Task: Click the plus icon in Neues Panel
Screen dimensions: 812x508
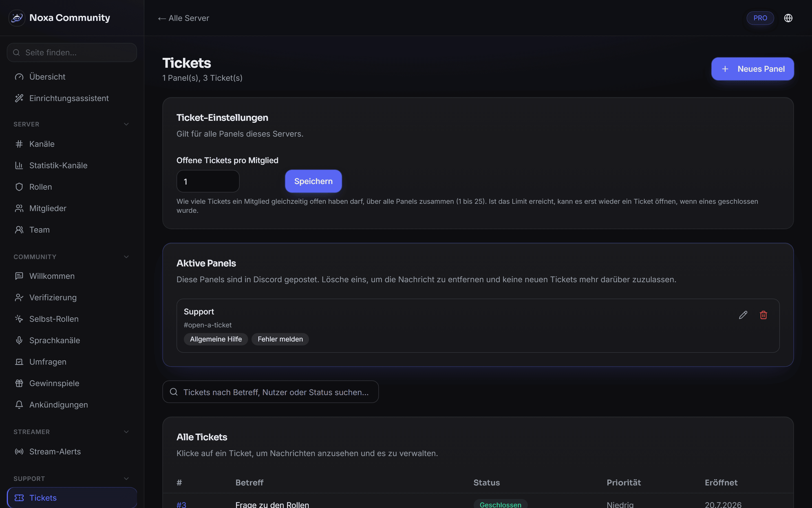Action: pyautogui.click(x=725, y=69)
